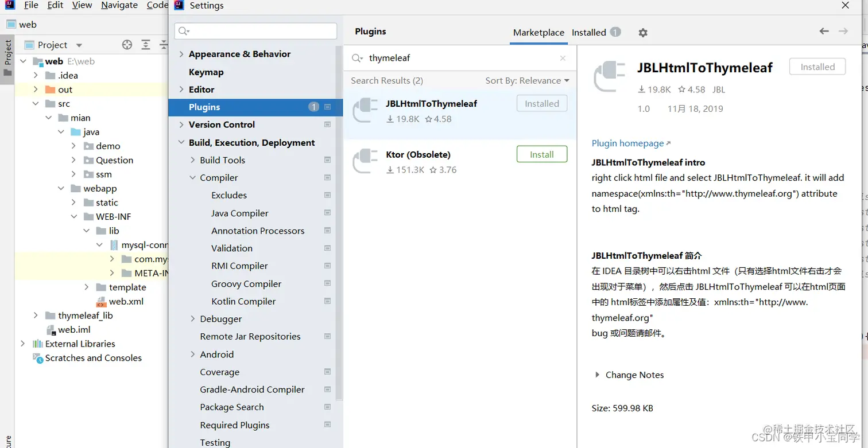
Task: Click the project-level icon beside Build Tools
Action: pyautogui.click(x=328, y=160)
